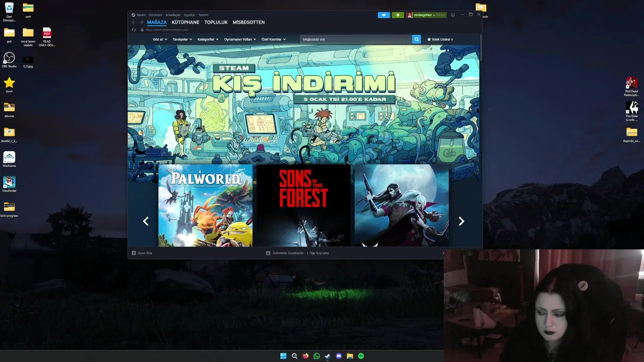Switch to the MAĞAZA tab
This screenshot has width=644, height=362.
(156, 22)
